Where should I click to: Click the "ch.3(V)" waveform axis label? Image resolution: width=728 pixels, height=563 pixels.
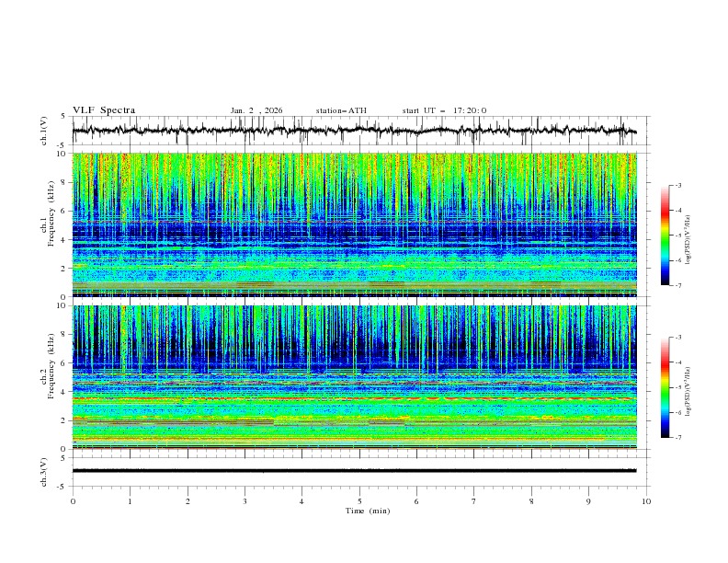pyautogui.click(x=44, y=472)
